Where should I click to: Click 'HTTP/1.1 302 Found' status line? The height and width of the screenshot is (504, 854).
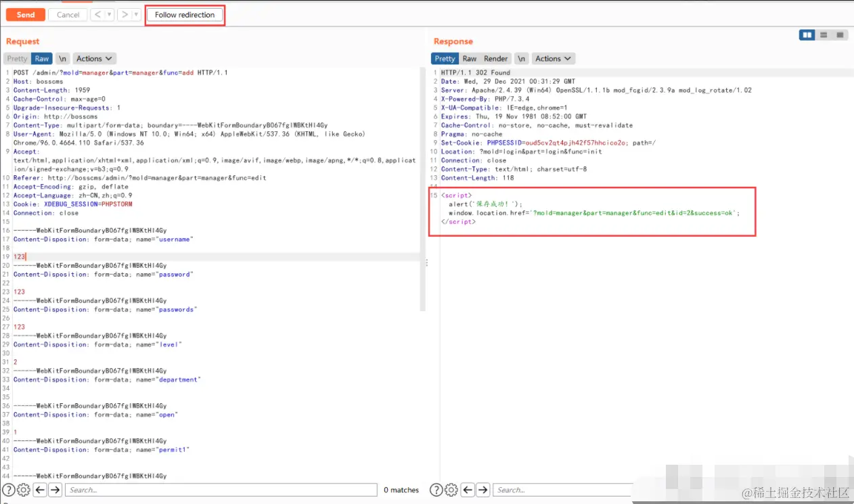tap(476, 72)
